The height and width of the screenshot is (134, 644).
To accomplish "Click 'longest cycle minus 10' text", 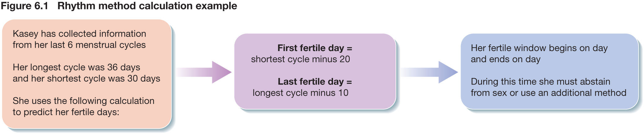I will tap(300, 93).
